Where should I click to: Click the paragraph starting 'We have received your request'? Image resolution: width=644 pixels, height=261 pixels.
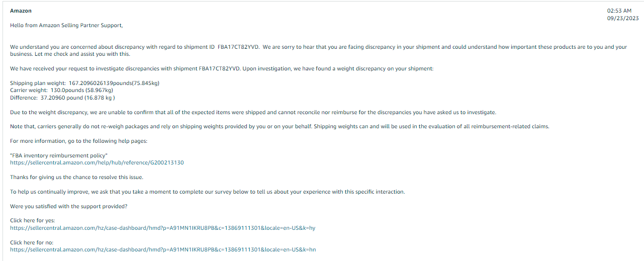coord(221,68)
